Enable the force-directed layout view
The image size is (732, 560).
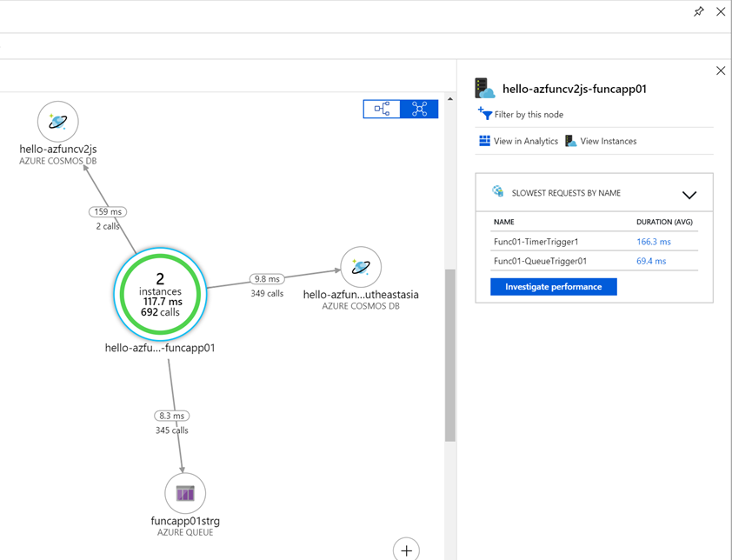pos(419,109)
